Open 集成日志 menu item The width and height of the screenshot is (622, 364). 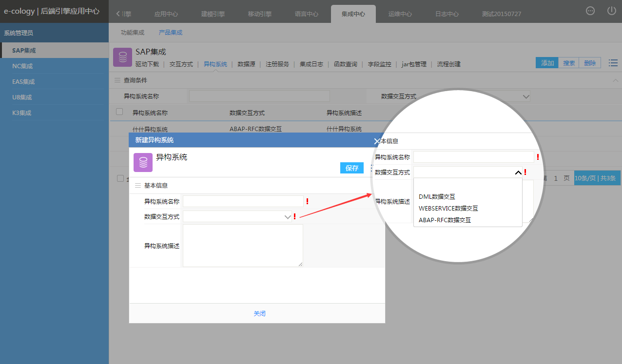point(311,64)
